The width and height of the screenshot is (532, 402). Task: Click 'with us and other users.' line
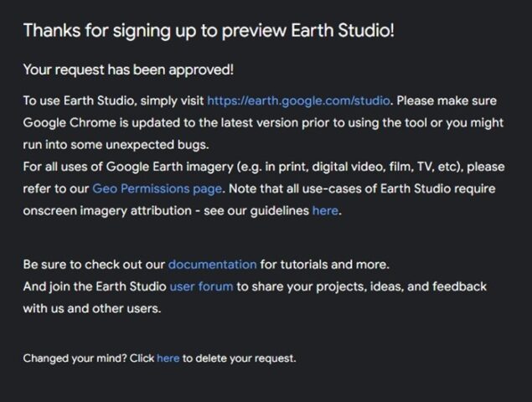(x=91, y=308)
